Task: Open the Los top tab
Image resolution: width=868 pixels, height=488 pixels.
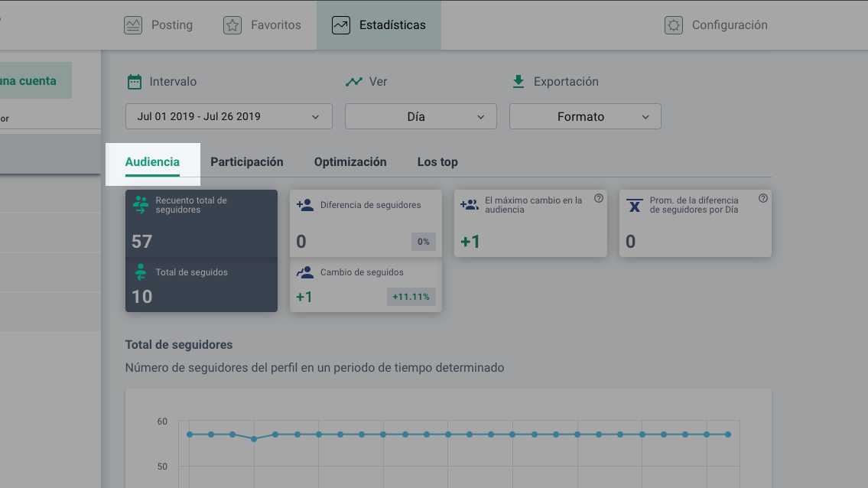Action: pyautogui.click(x=437, y=162)
